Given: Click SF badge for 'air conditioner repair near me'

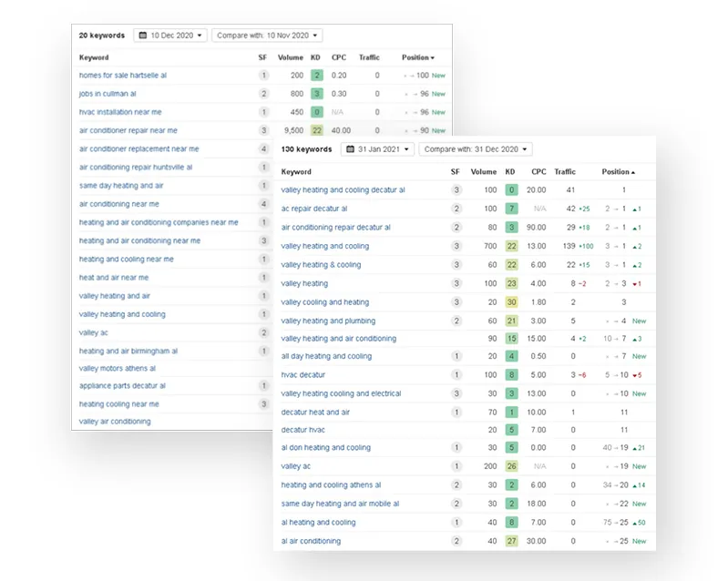Looking at the screenshot, I should click(x=263, y=130).
